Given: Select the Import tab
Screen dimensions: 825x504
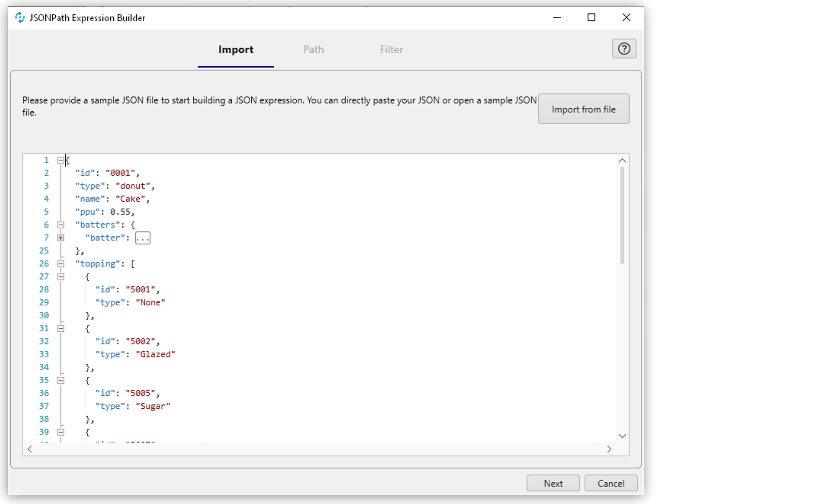Looking at the screenshot, I should (235, 50).
